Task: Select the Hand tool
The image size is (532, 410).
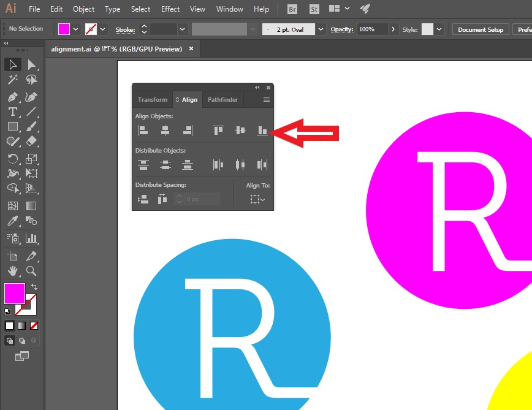Action: pyautogui.click(x=13, y=271)
